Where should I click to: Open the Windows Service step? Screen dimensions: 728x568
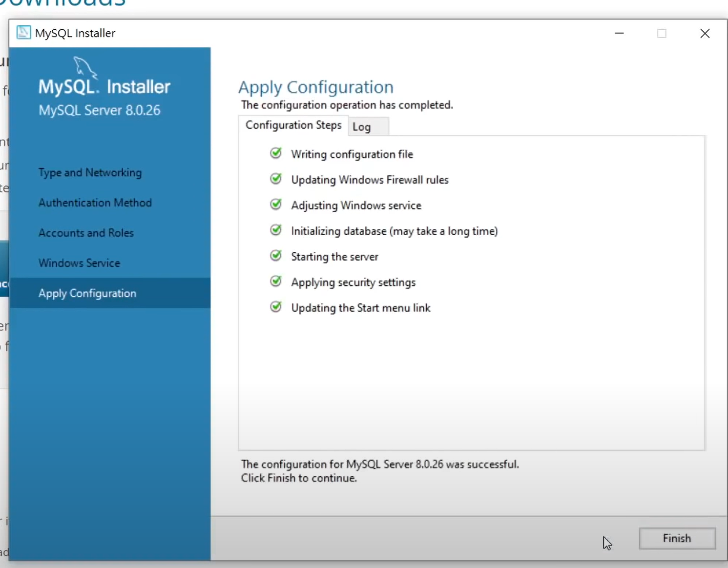click(79, 263)
